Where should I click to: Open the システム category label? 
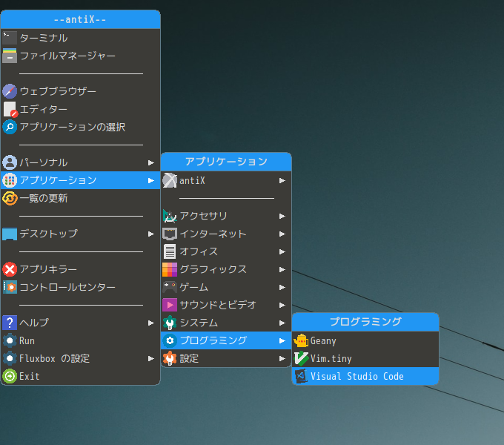199,323
